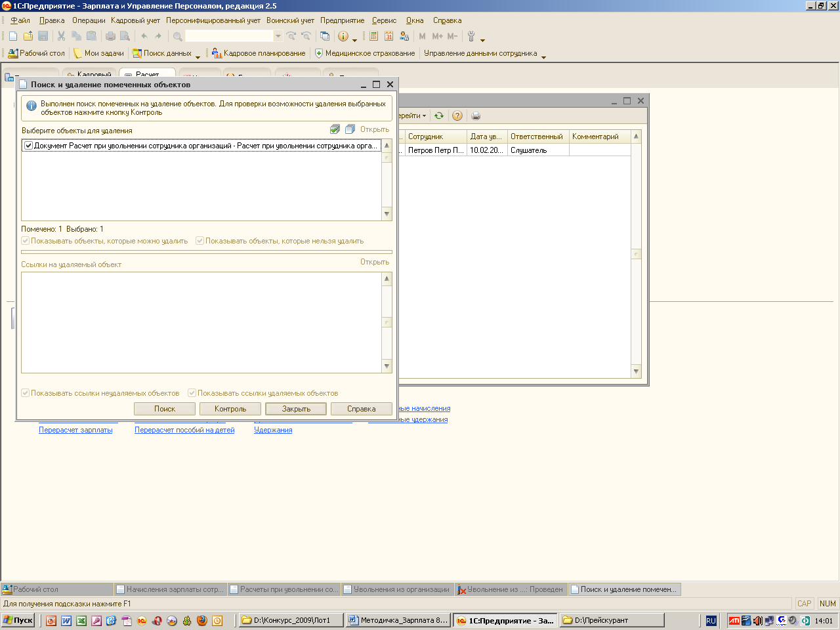
Task: Select the Петров Петр cell in the list
Action: 435,150
